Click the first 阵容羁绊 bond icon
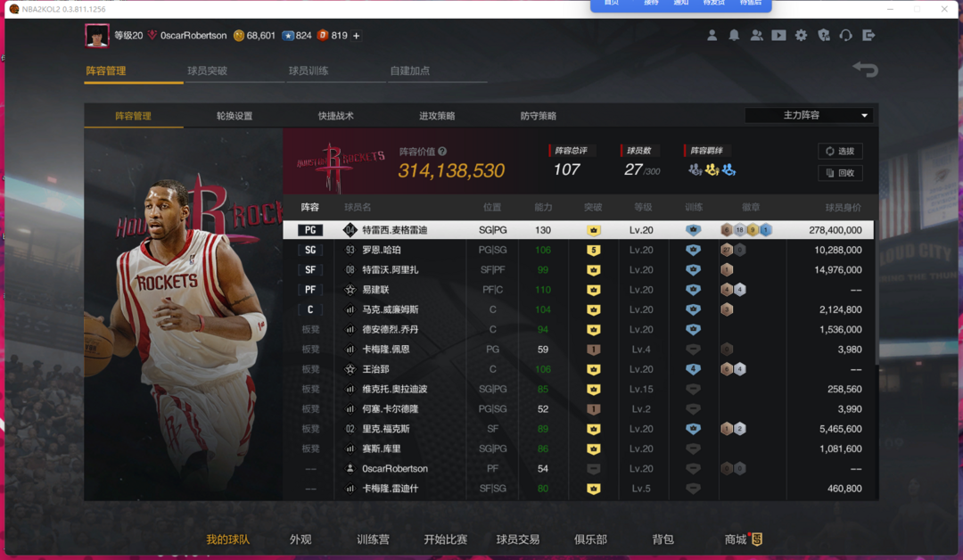 click(695, 169)
